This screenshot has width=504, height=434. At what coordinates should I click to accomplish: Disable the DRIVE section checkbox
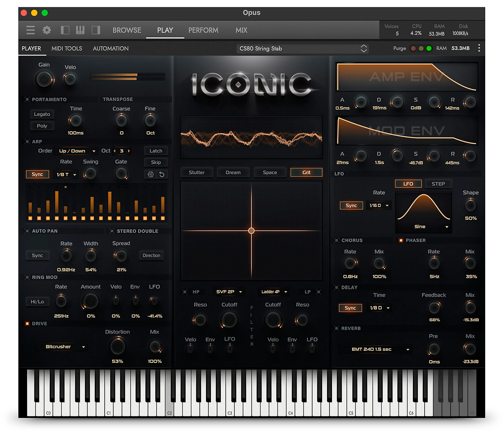pos(27,324)
